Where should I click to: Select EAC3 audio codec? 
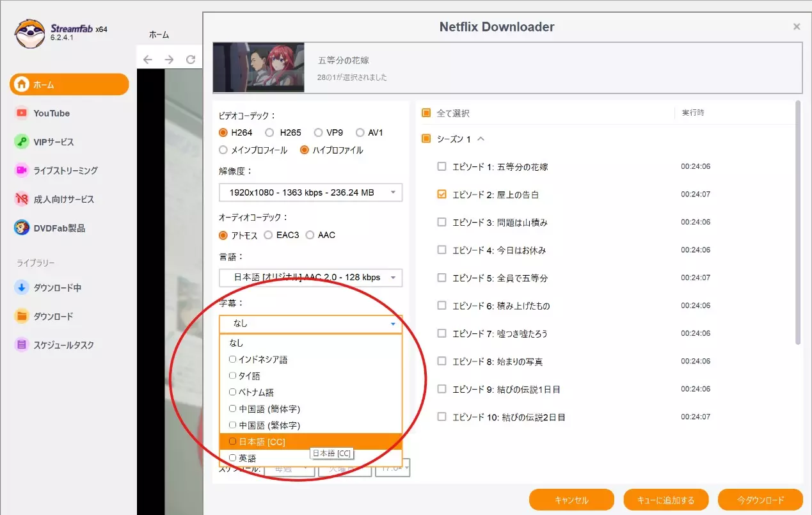(269, 235)
